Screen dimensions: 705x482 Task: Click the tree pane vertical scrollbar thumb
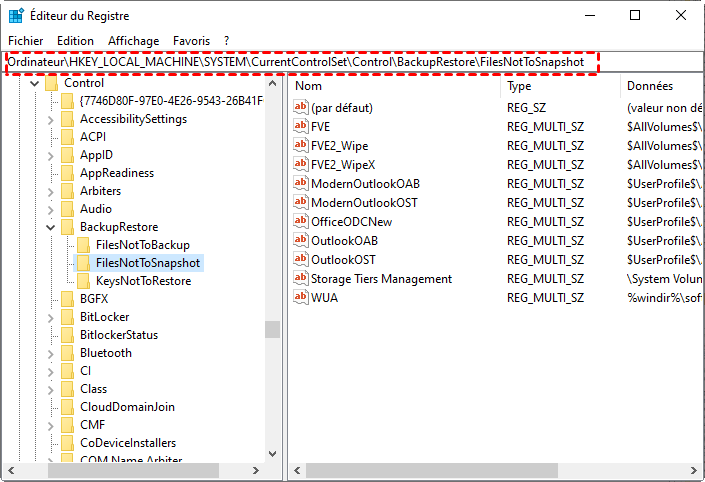coord(272,329)
